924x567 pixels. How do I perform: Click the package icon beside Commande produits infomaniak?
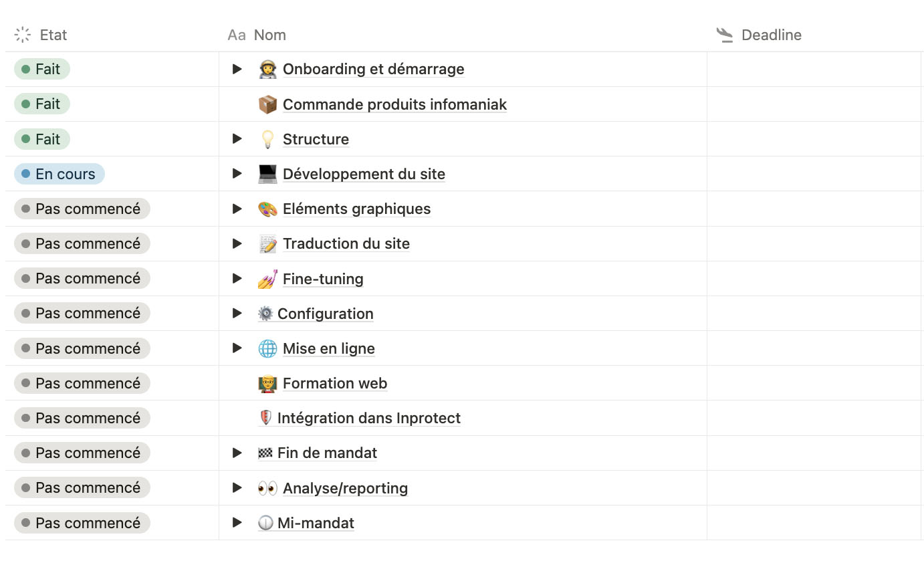coord(267,104)
